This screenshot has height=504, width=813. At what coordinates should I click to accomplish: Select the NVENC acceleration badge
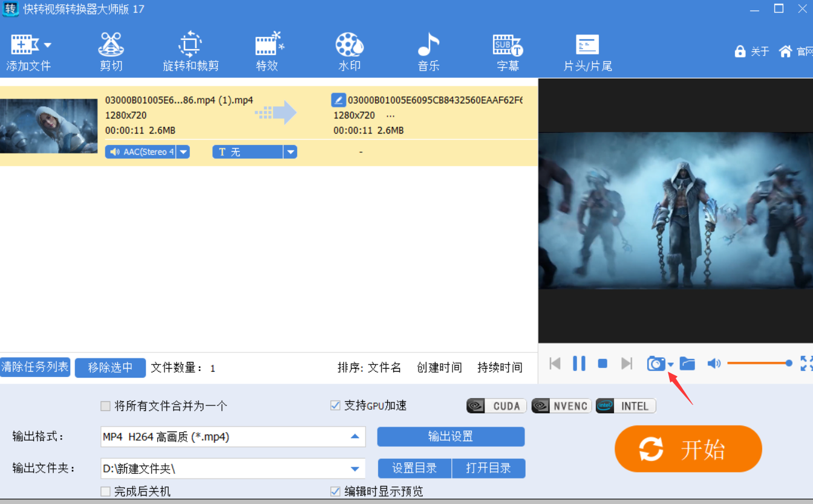pyautogui.click(x=561, y=406)
